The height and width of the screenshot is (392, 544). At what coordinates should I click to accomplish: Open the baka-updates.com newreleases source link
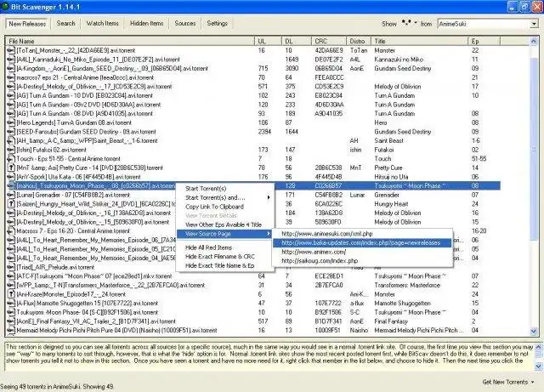coord(363,242)
